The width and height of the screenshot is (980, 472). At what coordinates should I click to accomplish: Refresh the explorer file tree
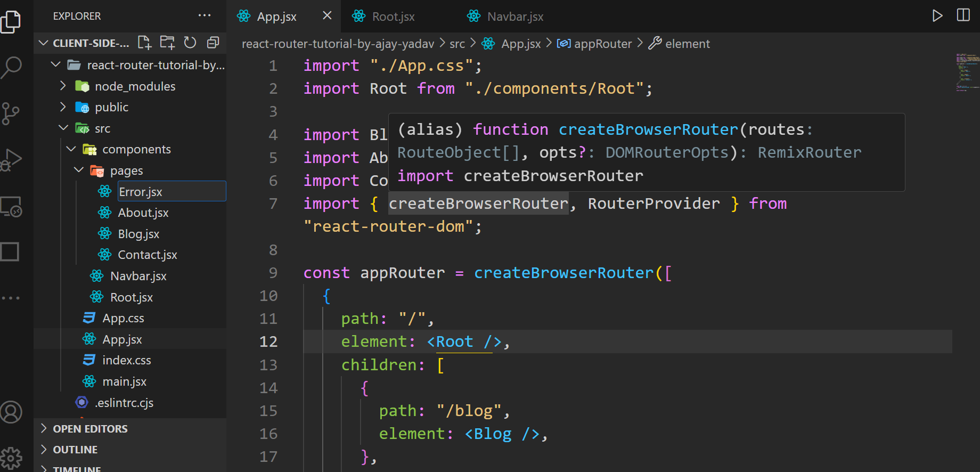point(190,43)
